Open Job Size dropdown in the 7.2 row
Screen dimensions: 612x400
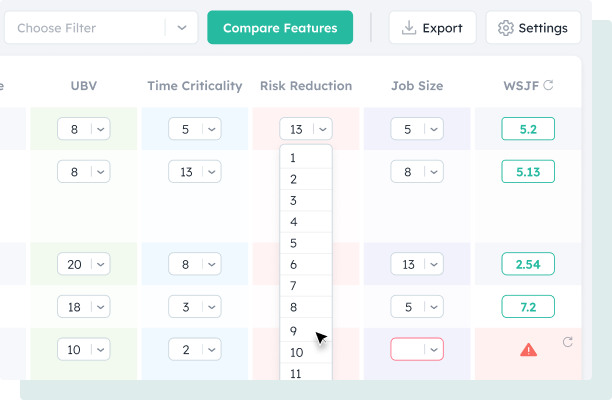click(417, 306)
